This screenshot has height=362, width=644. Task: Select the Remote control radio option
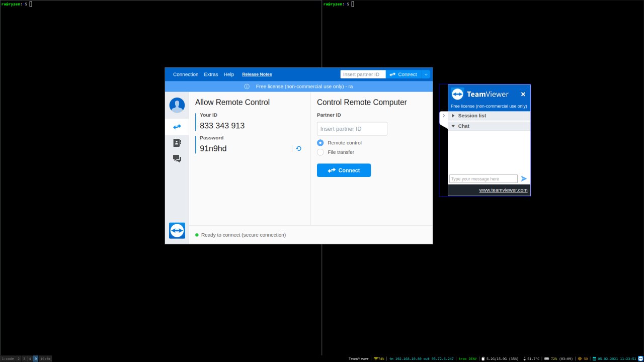(320, 143)
